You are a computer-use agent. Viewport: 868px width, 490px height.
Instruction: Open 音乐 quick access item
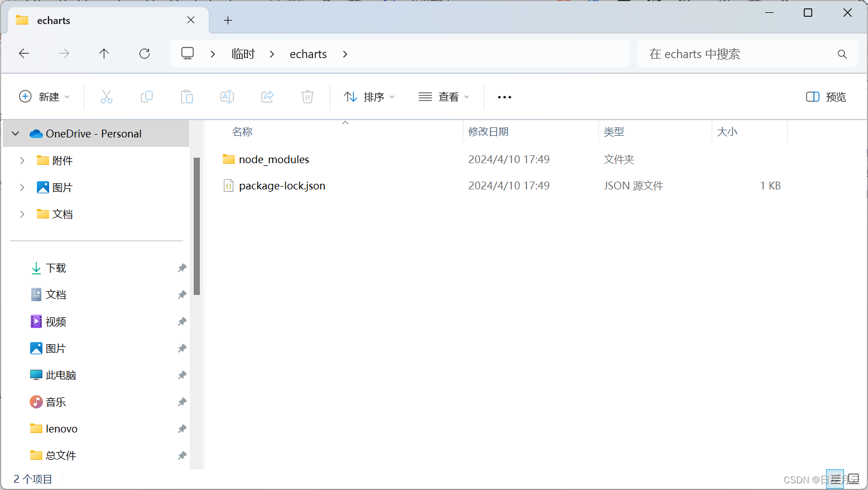click(56, 402)
